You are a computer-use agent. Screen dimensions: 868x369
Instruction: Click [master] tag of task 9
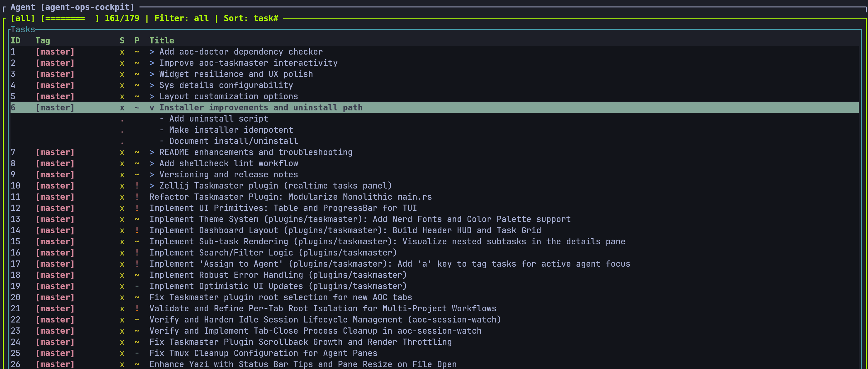55,175
